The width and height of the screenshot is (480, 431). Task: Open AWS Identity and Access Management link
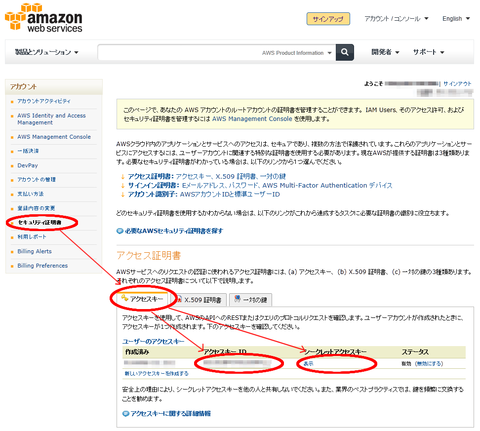[x=51, y=119]
